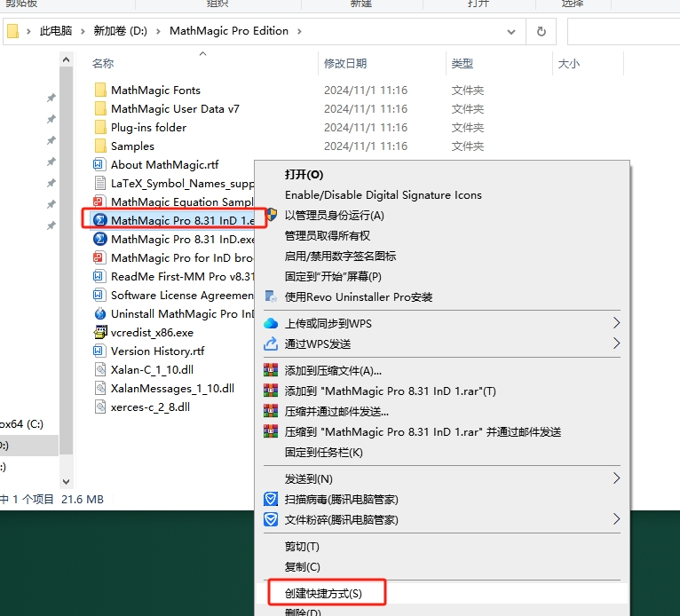Expand the 发送到(N) submenu arrow
This screenshot has height=616, width=680.
616,478
